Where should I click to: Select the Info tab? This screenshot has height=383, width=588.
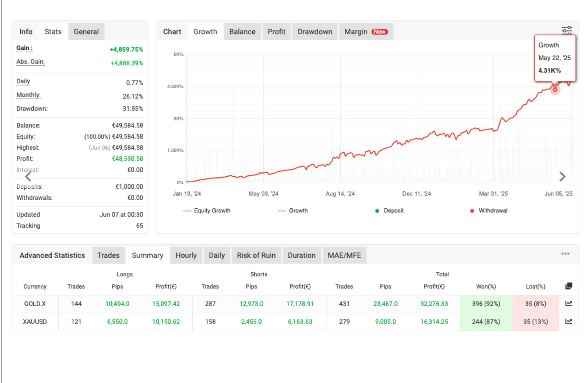26,32
